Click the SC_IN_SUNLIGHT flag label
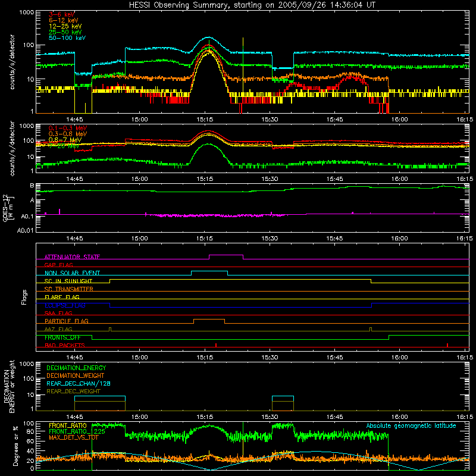The height and width of the screenshot is (476, 476). tap(68, 281)
